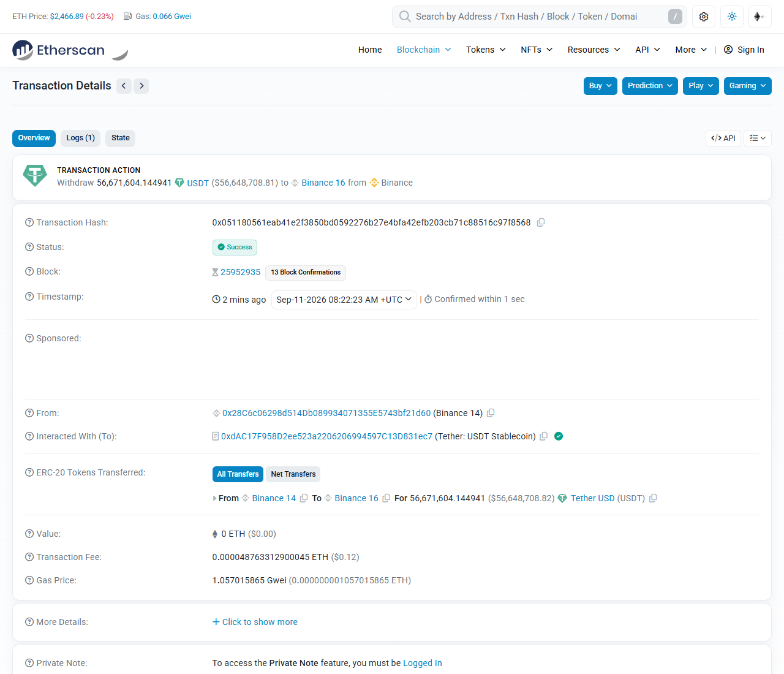Expand the Buy dropdown
Viewport: 784px width, 674px height.
point(600,86)
